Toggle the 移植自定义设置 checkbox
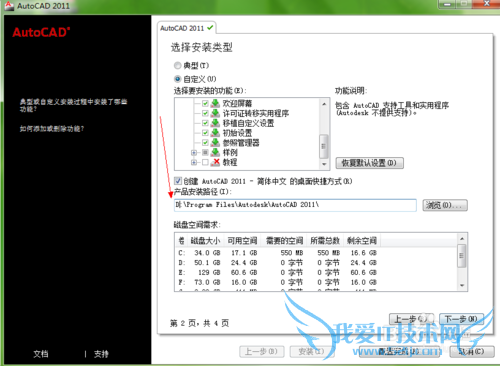The height and width of the screenshot is (366, 500). (x=205, y=123)
